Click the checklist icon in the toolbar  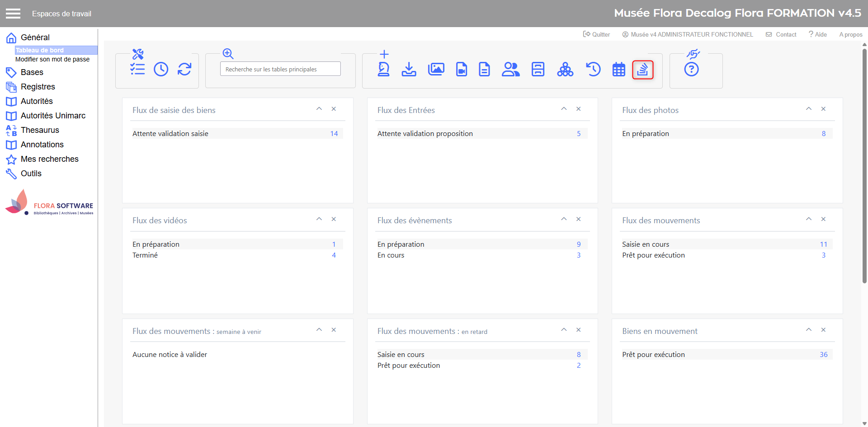tap(137, 69)
